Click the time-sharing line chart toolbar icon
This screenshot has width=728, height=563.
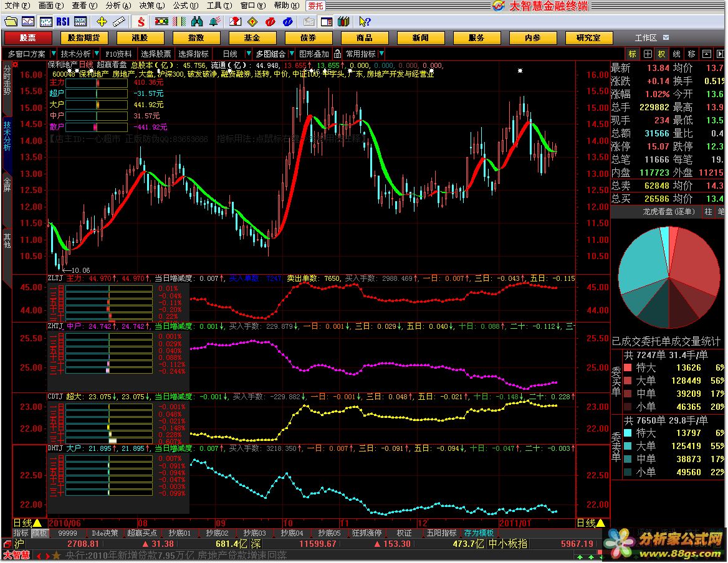28,21
